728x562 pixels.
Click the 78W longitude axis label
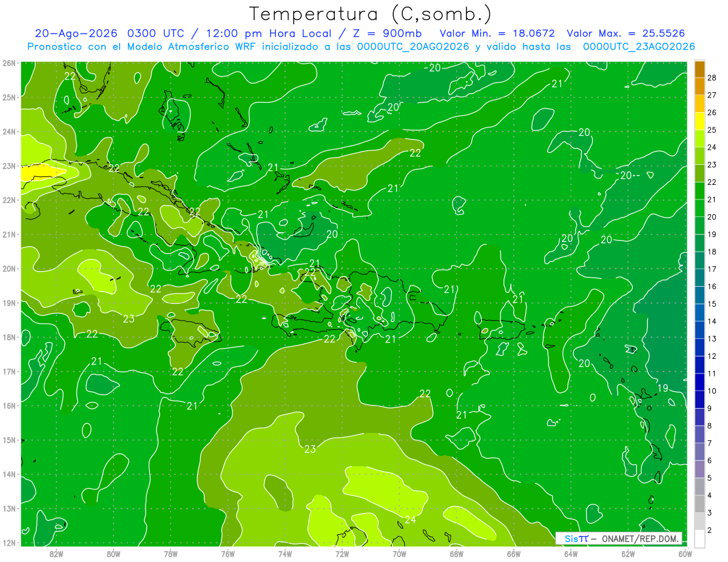170,554
